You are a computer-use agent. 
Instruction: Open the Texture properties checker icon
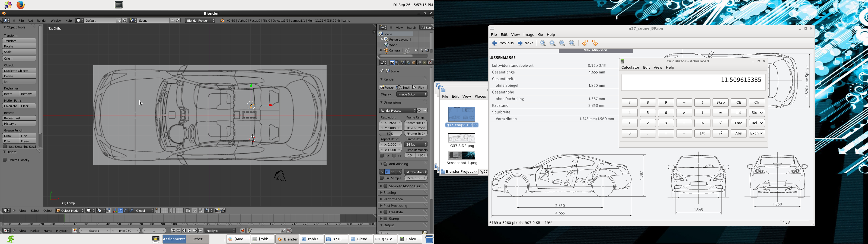pyautogui.click(x=430, y=63)
